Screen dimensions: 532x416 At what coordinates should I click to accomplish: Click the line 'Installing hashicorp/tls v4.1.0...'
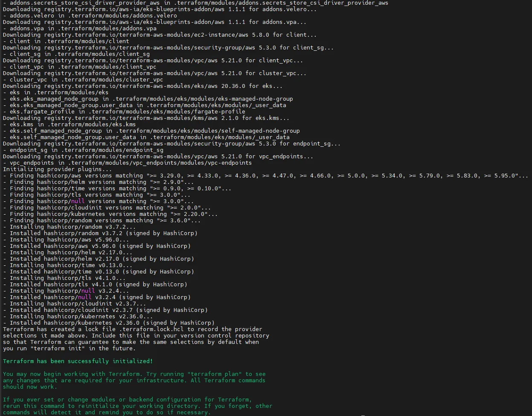coord(64,278)
